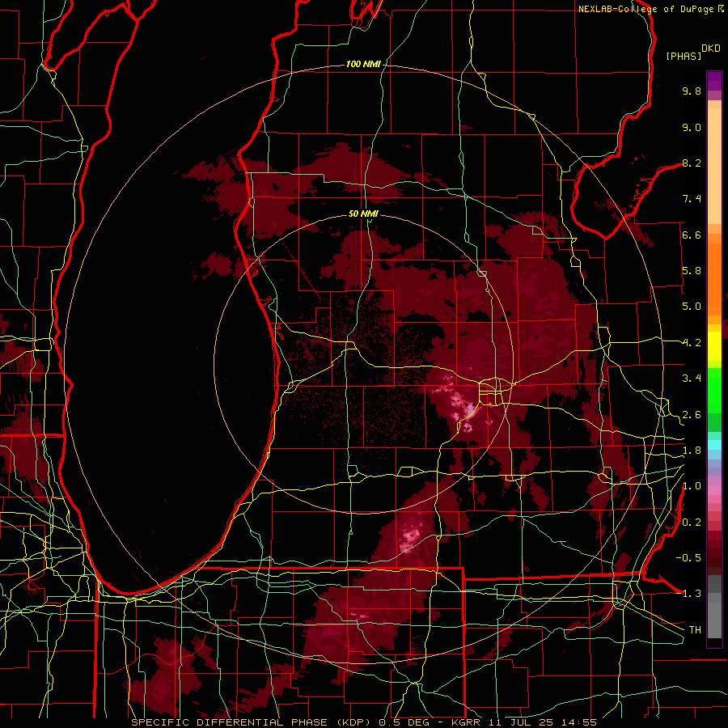
Task: Click the 5.0 scale label
Action: pos(692,307)
